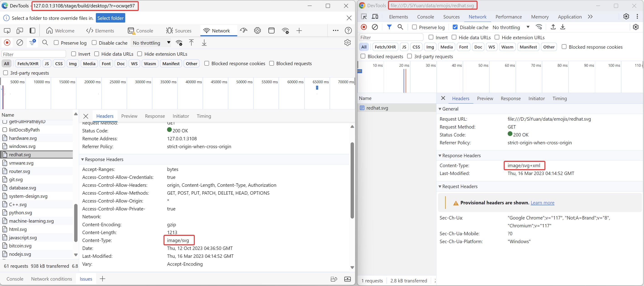The height and width of the screenshot is (286, 644).
Task: Select redhat.svg in the request list
Action: pos(377,108)
